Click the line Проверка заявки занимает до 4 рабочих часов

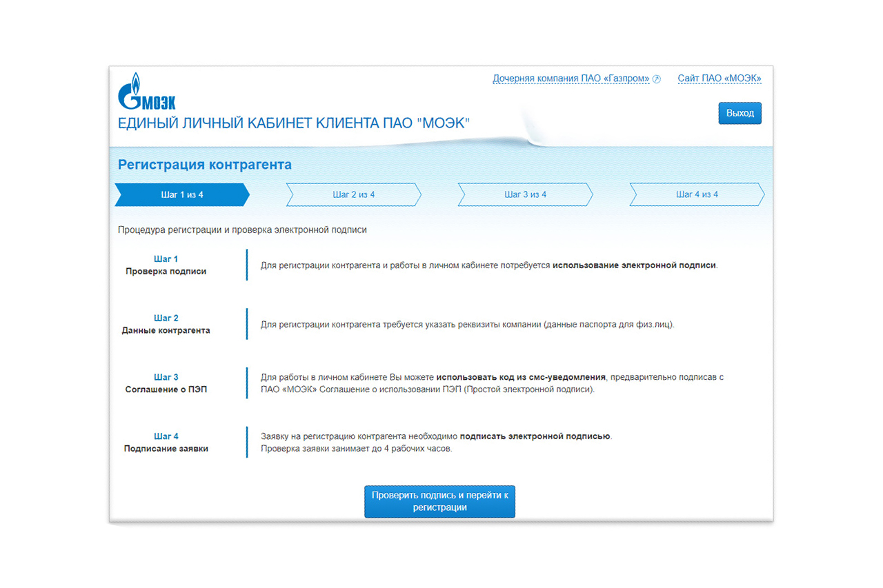pyautogui.click(x=357, y=449)
